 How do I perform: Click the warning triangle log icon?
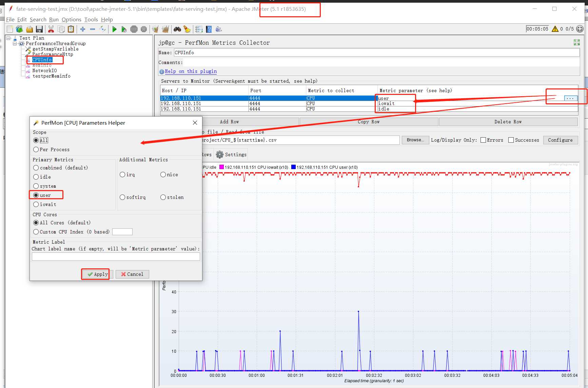pos(555,29)
